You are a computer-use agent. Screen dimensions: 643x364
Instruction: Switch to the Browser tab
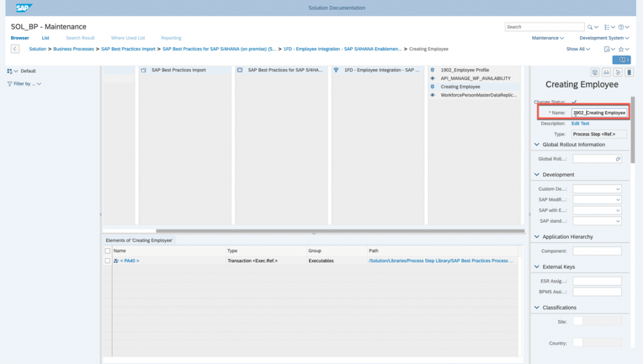[x=19, y=38]
